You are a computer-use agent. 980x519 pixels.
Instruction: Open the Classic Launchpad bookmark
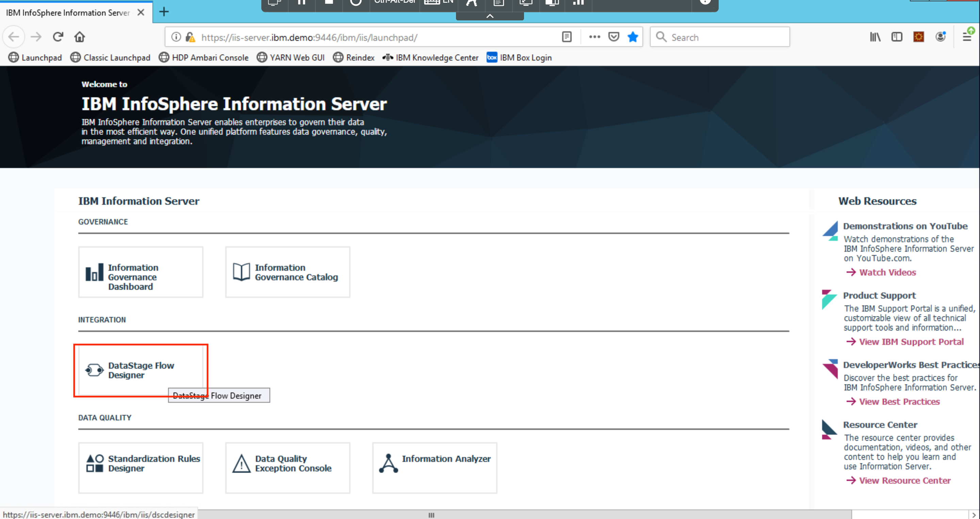click(110, 57)
